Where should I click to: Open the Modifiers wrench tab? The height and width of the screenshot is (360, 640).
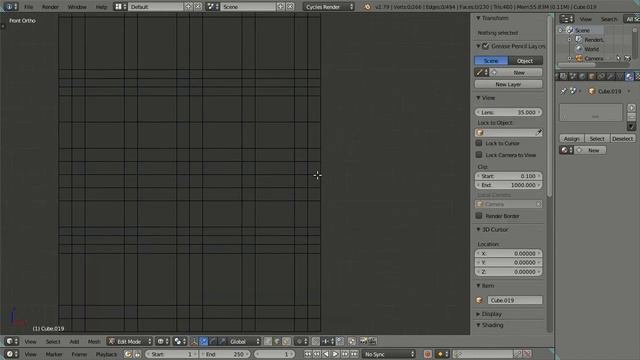(610, 76)
